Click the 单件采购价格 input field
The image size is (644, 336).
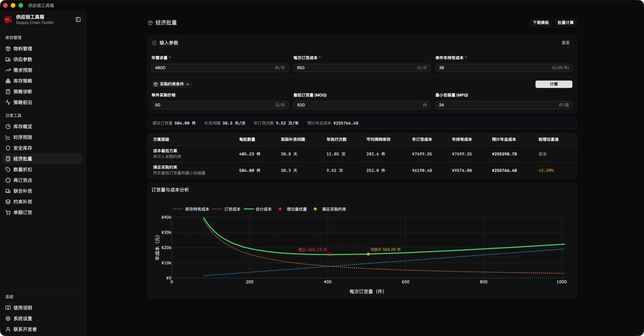pyautogui.click(x=220, y=105)
